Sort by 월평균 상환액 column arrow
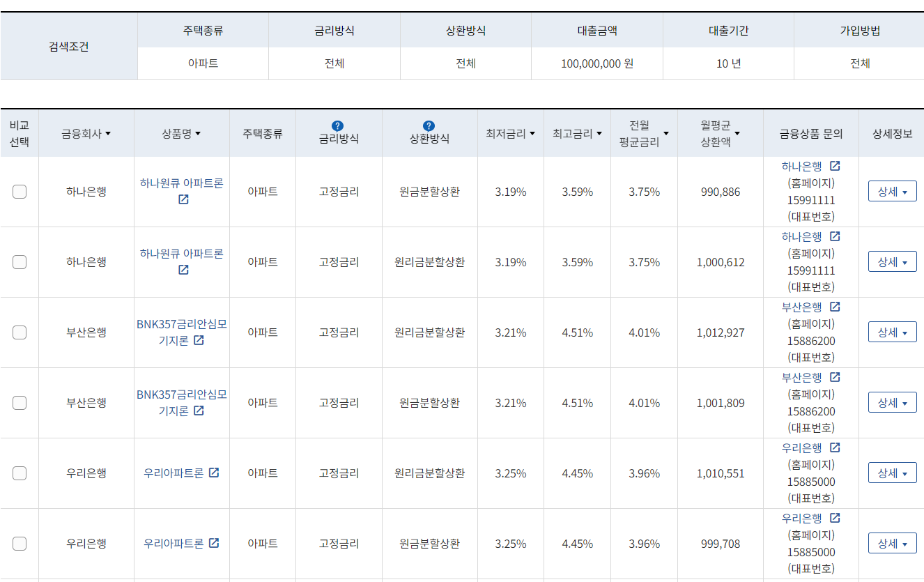Image resolution: width=924 pixels, height=582 pixels. coord(737,134)
